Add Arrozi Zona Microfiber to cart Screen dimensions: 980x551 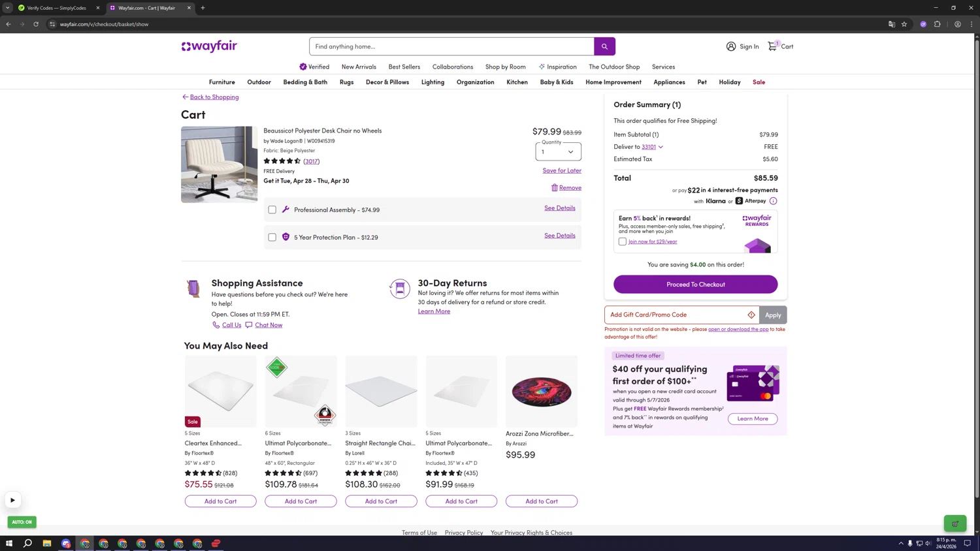(542, 501)
